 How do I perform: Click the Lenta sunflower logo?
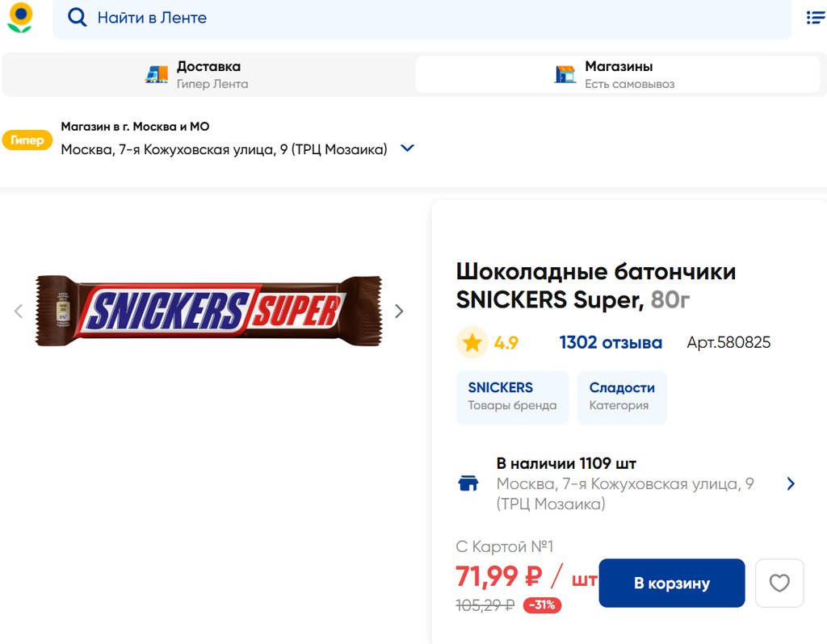(20, 18)
